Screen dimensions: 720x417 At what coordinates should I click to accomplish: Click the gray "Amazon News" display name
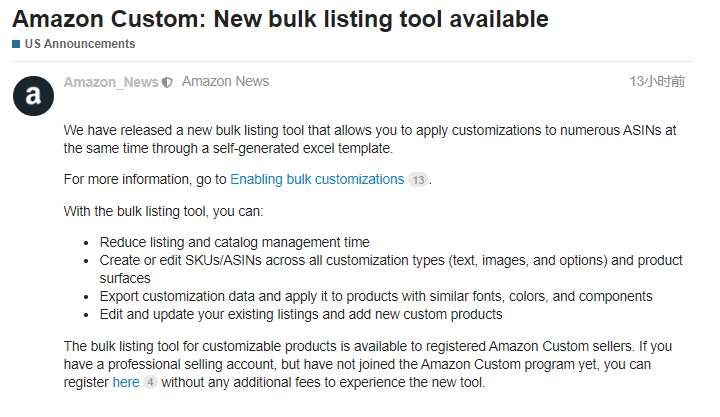pyautogui.click(x=225, y=81)
